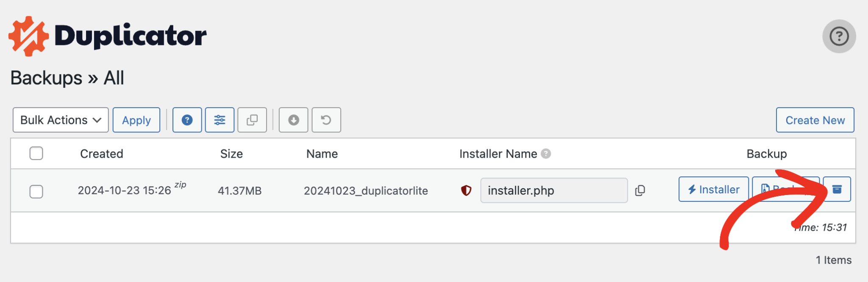The width and height of the screenshot is (868, 282).
Task: Select the 2024-10-23 15:26 backup checkbox
Action: (x=36, y=191)
